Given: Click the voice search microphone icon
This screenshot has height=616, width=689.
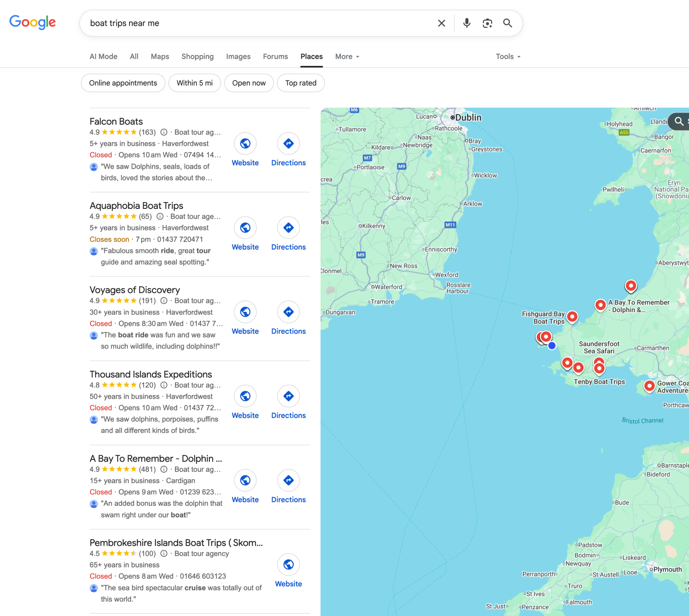Looking at the screenshot, I should 467,23.
